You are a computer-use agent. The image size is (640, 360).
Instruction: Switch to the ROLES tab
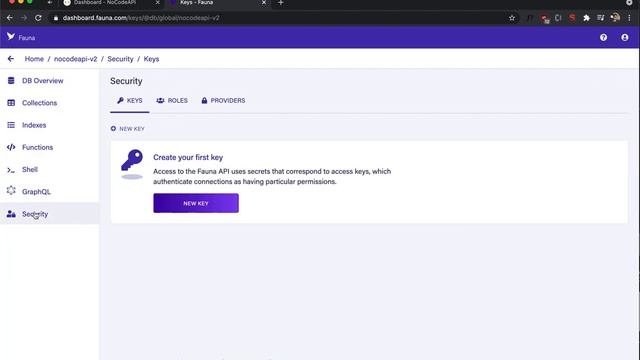point(172,100)
